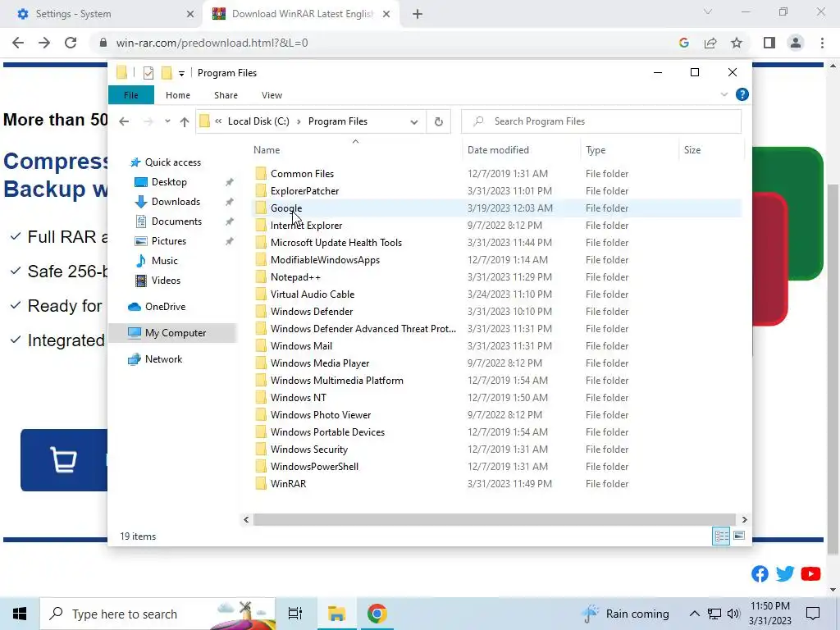This screenshot has height=630, width=840.
Task: Click the My Computer monitor icon
Action: point(135,333)
